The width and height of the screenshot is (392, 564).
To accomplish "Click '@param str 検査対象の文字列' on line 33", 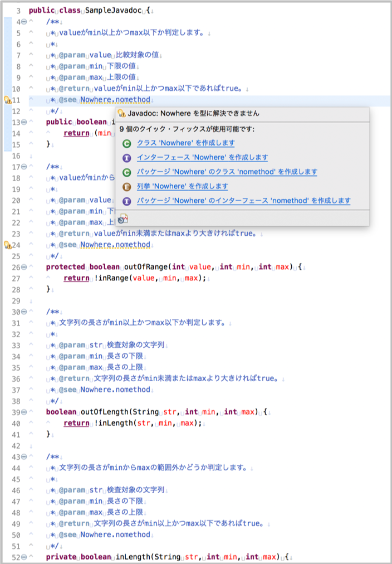I will 111,346.
